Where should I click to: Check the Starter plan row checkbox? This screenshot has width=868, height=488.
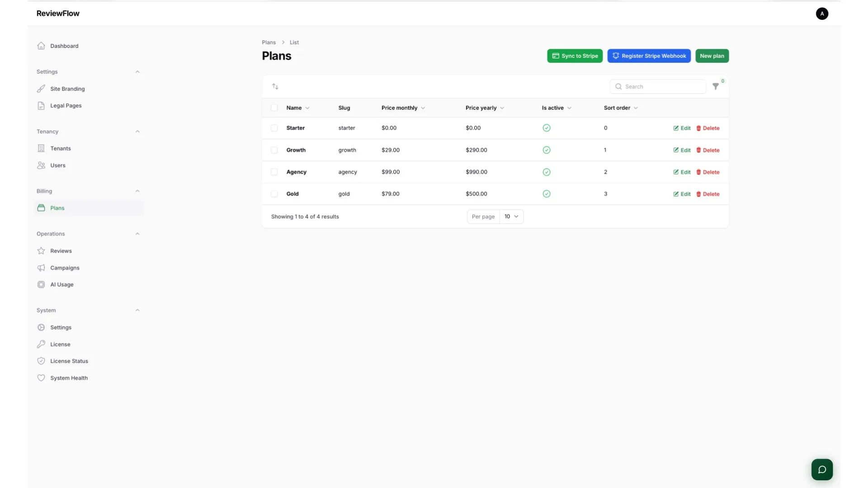pyautogui.click(x=274, y=128)
